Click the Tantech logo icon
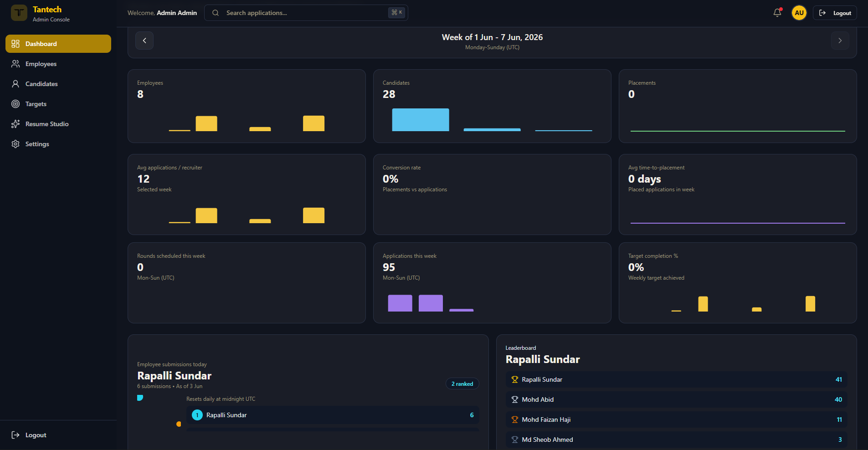This screenshot has height=450, width=868. [x=19, y=13]
